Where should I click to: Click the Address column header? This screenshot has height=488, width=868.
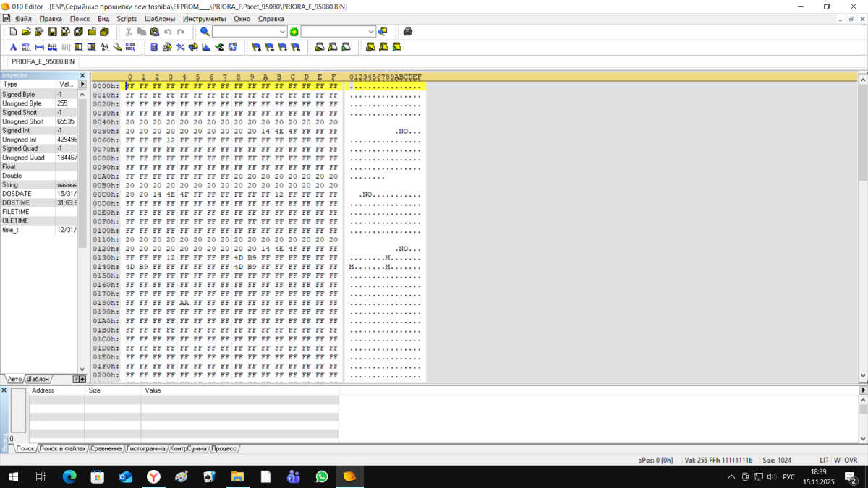[x=56, y=390]
